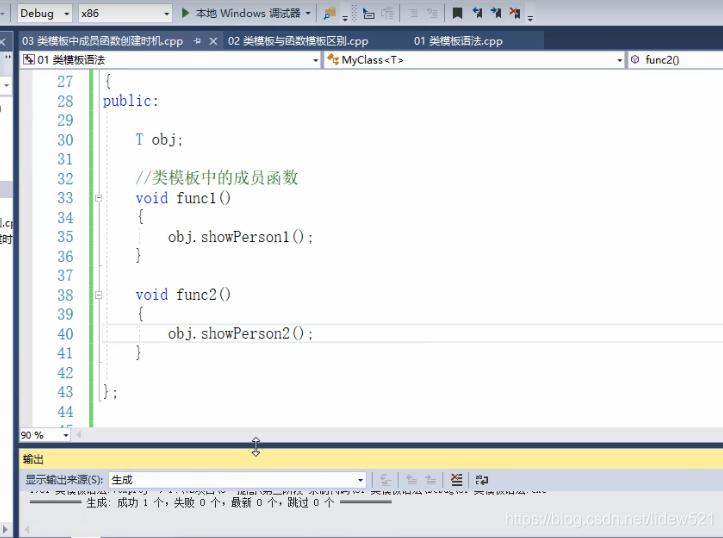The image size is (723, 538).
Task: Click the comment //类模板中的成员函数
Action: (x=217, y=177)
